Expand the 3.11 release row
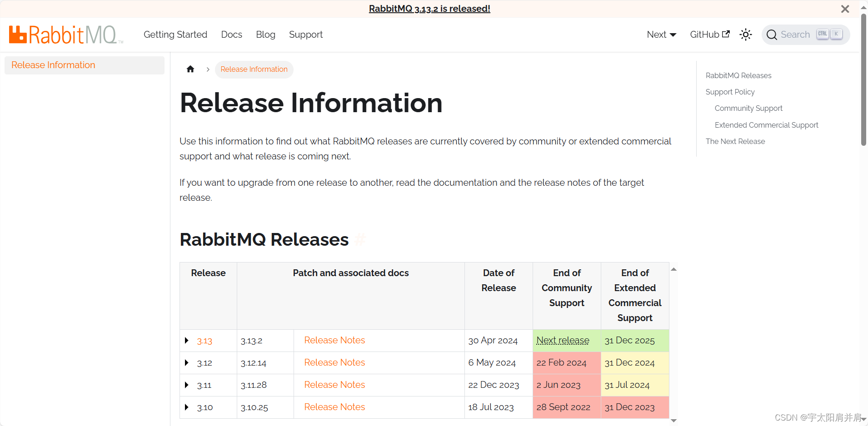The height and width of the screenshot is (426, 868). point(186,385)
